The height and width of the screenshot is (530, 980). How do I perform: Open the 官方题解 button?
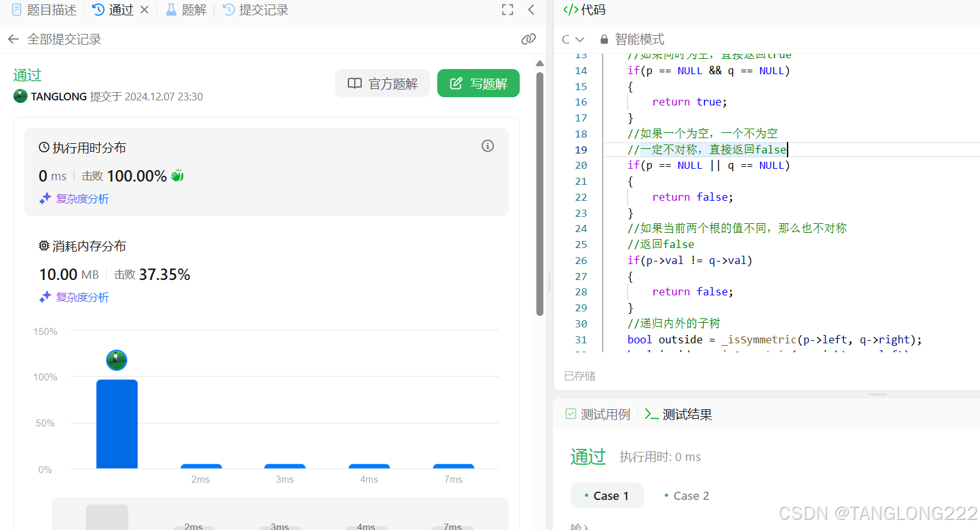pos(382,83)
